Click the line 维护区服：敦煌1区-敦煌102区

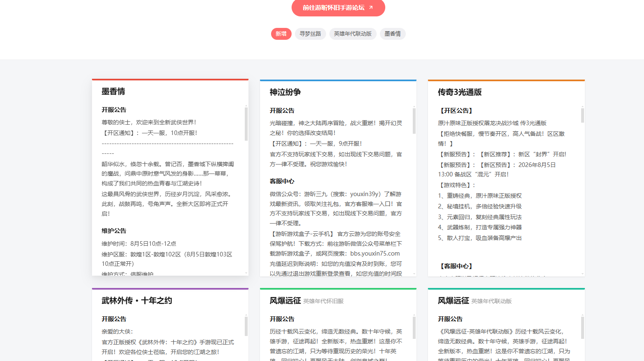[167, 259]
